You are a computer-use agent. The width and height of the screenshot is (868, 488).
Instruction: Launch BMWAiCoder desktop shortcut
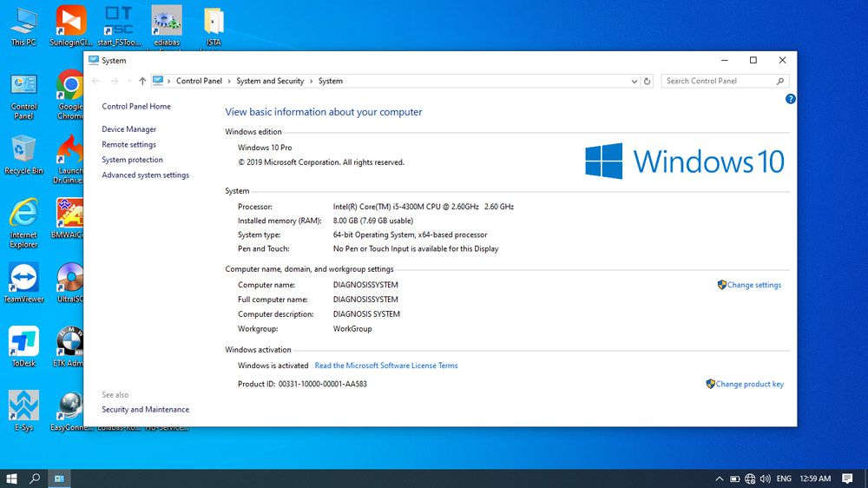68,219
